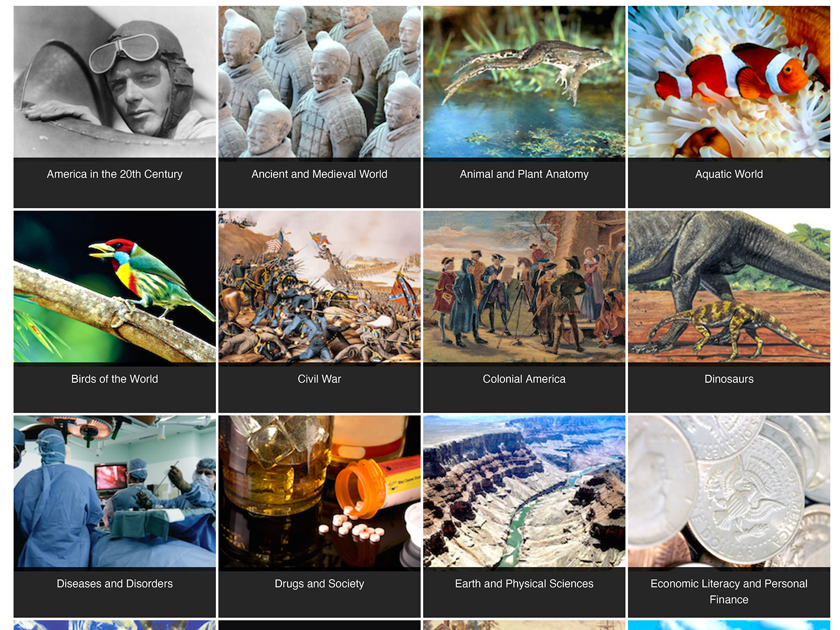The height and width of the screenshot is (630, 840).
Task: Open the Aquatic World clownfish image
Action: pyautogui.click(x=729, y=82)
